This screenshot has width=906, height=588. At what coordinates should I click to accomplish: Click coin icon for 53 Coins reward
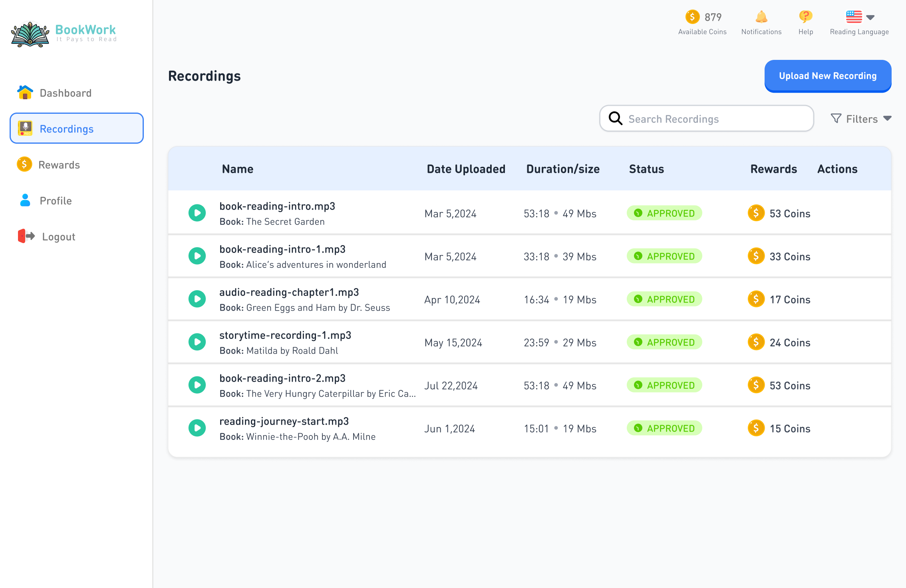pyautogui.click(x=756, y=213)
